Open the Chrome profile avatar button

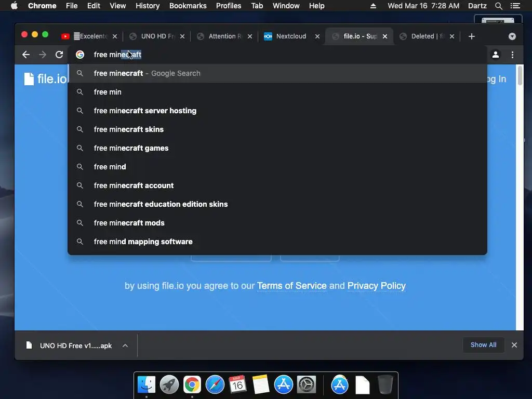click(495, 55)
